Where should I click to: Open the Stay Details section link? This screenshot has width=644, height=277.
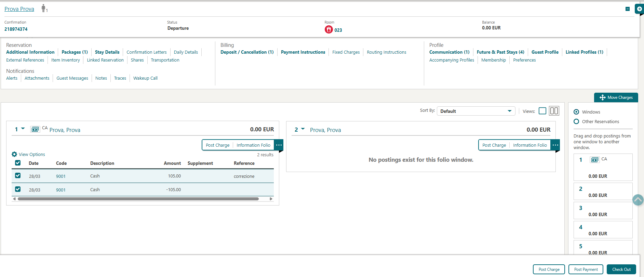point(107,52)
